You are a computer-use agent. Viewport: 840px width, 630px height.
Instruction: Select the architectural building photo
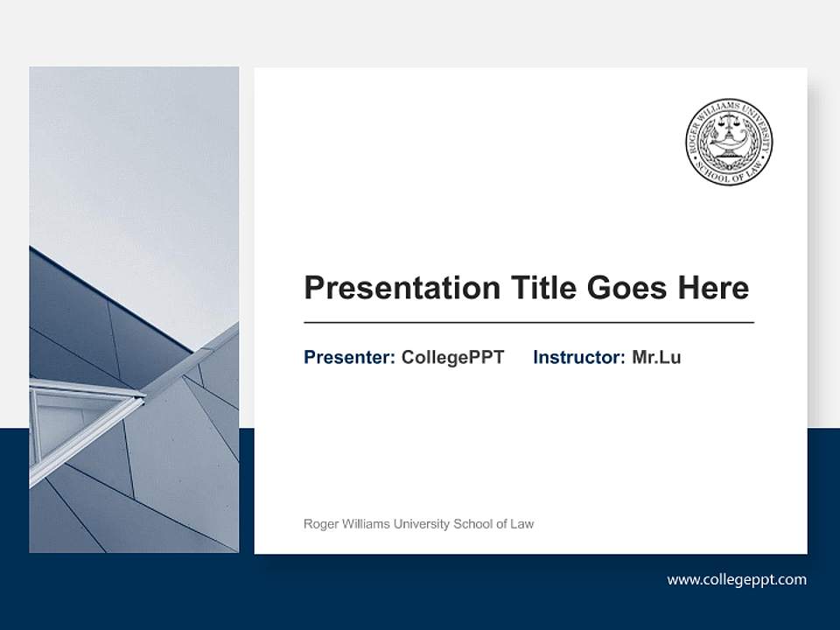[134, 310]
